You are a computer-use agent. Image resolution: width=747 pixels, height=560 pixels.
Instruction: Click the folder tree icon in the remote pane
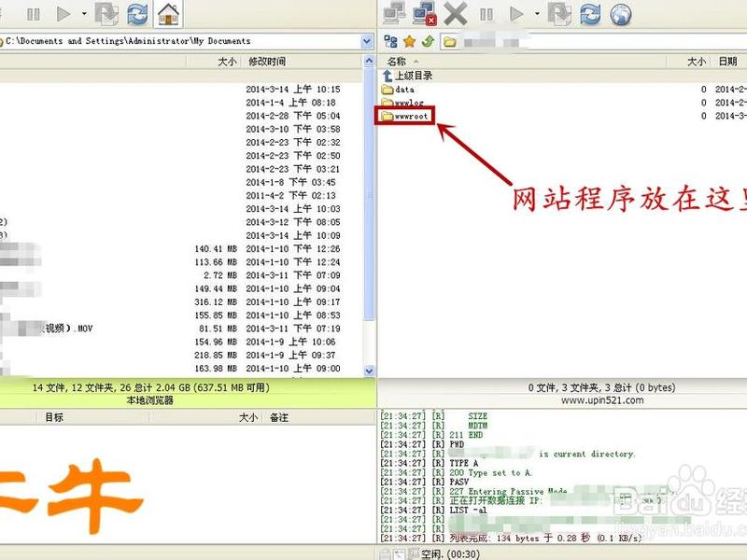coord(390,41)
